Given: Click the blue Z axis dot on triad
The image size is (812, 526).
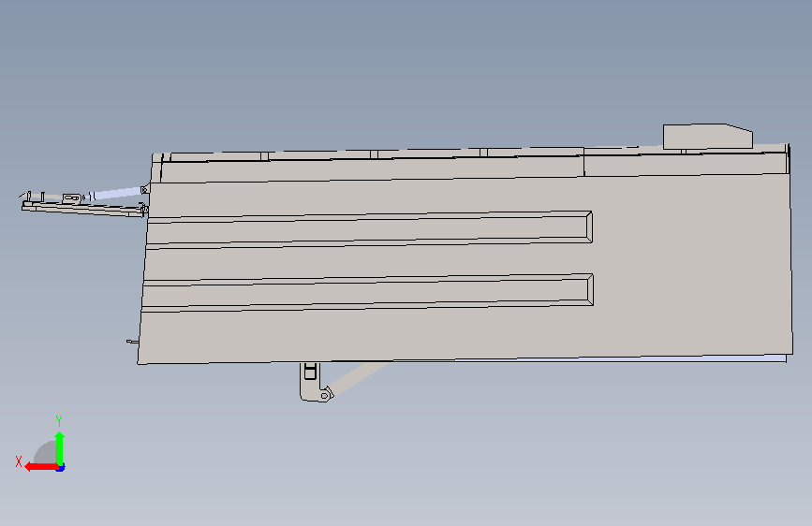Looking at the screenshot, I should click(61, 467).
